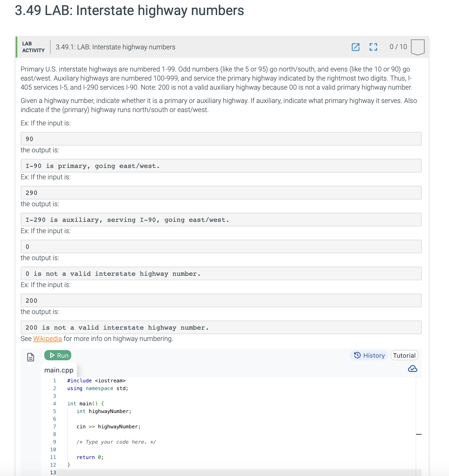449x476 pixels.
Task: Place cursor after cin >> highwayNumber
Action: click(x=141, y=426)
